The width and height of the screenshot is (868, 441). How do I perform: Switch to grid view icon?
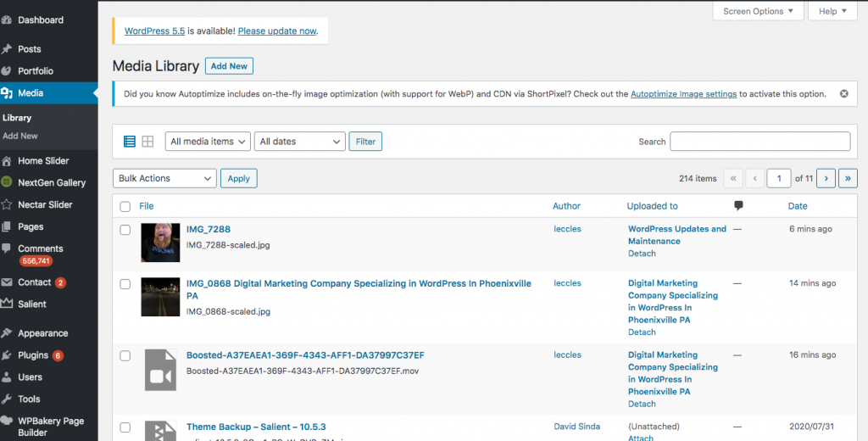pos(147,142)
